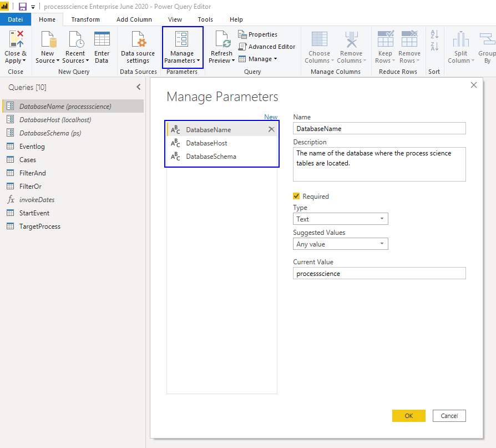Click the Keep Rows icon
Screen dimensions: 496x448
pyautogui.click(x=386, y=39)
